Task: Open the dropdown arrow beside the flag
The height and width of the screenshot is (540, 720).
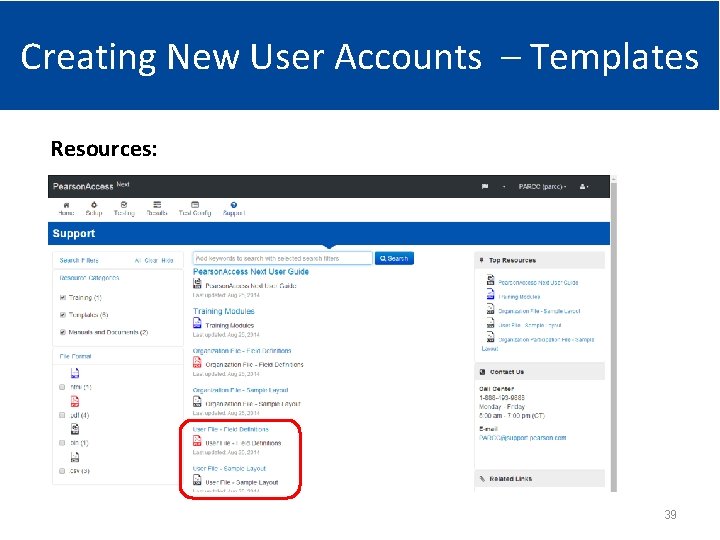Action: [x=504, y=187]
